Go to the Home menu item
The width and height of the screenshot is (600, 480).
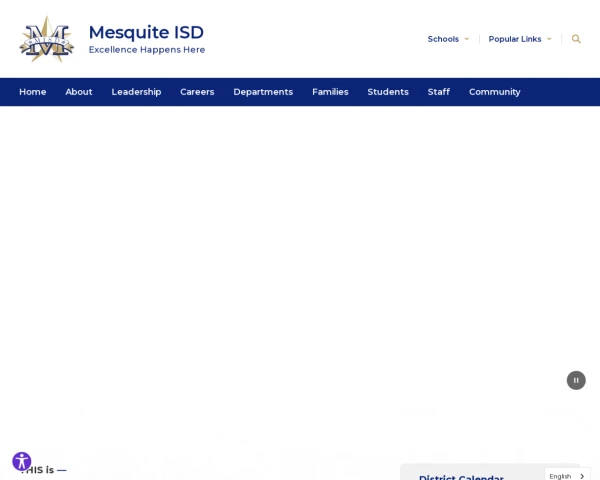[33, 92]
